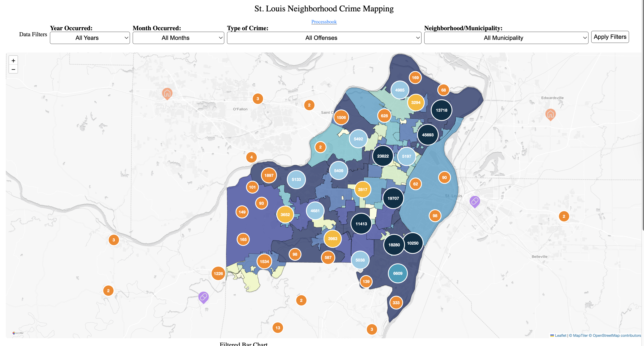Open the Month Occurred dropdown
The width and height of the screenshot is (644, 346).
click(x=178, y=38)
